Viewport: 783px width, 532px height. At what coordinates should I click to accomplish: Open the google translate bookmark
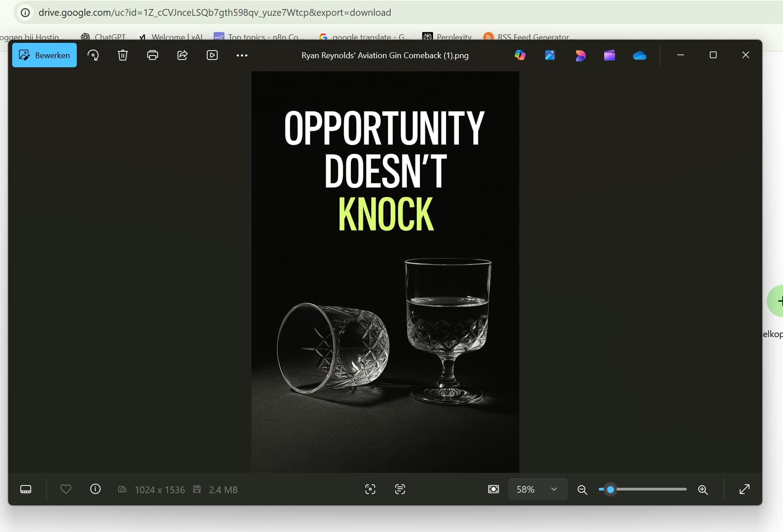click(x=364, y=37)
